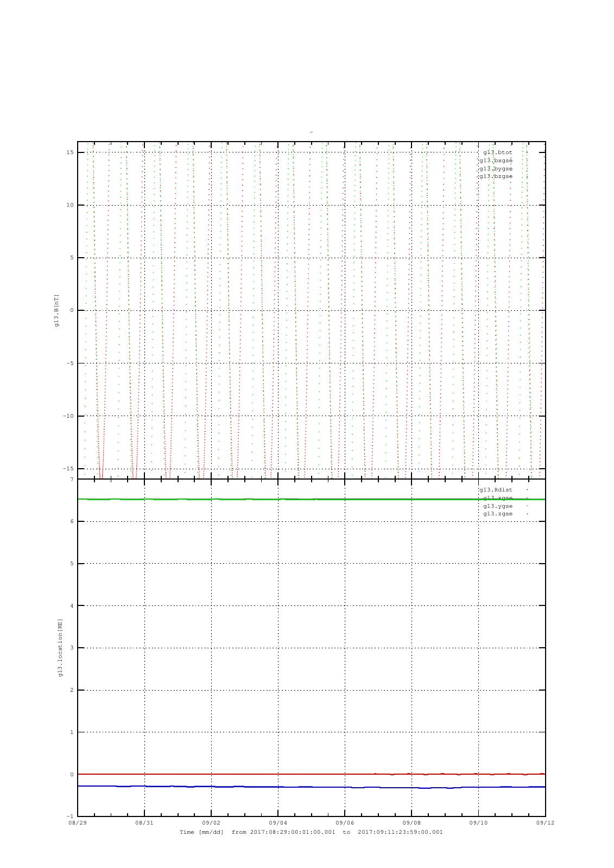
Task: Click the -5 tick on the B[nT] axis
Action: click(70, 363)
